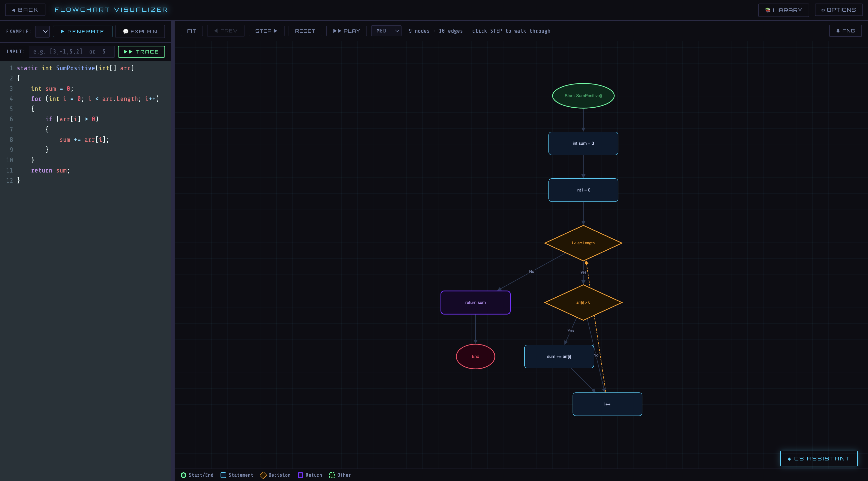Screen dimensions: 868x481
Task: Click Generate to rebuild the flowchart
Action: [82, 31]
